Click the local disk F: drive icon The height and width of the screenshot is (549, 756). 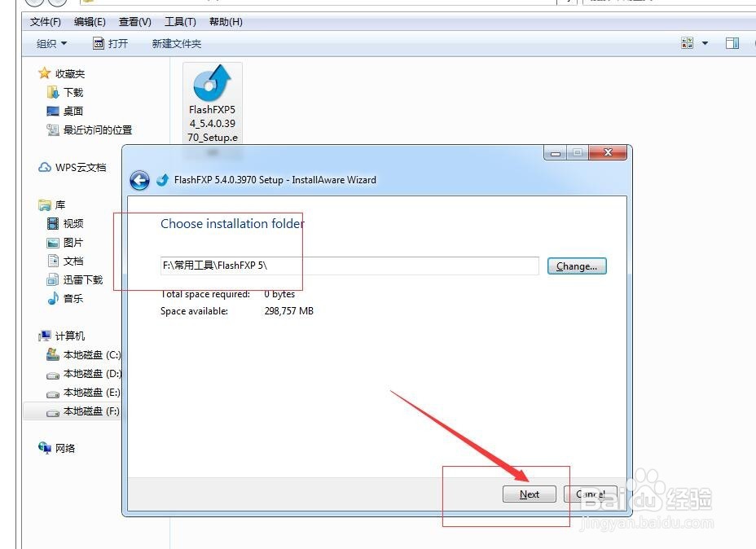[x=53, y=413]
